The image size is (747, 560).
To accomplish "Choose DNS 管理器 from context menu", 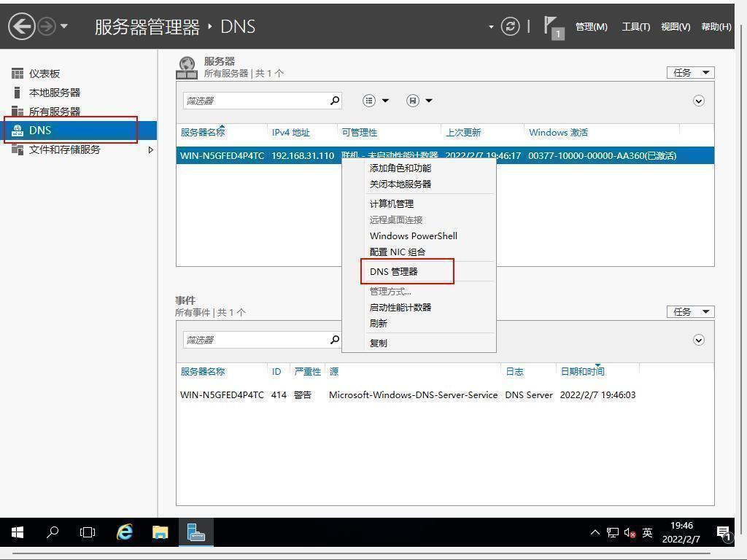I will click(393, 271).
